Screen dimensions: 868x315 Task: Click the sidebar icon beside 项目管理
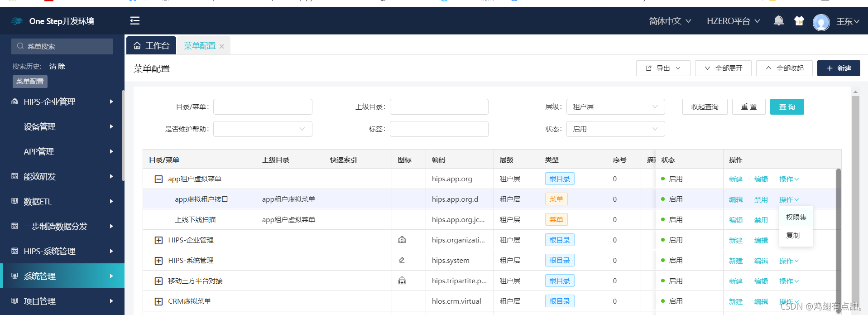coord(15,300)
